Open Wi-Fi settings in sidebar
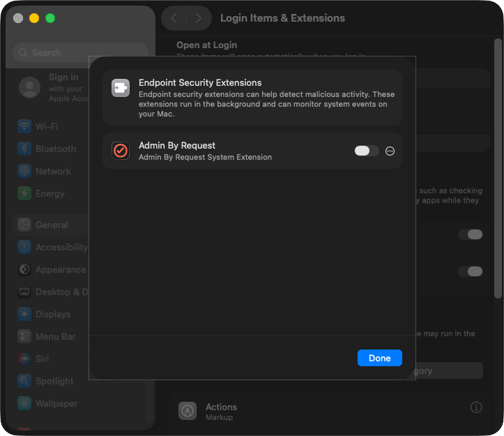The image size is (504, 436). [46, 126]
